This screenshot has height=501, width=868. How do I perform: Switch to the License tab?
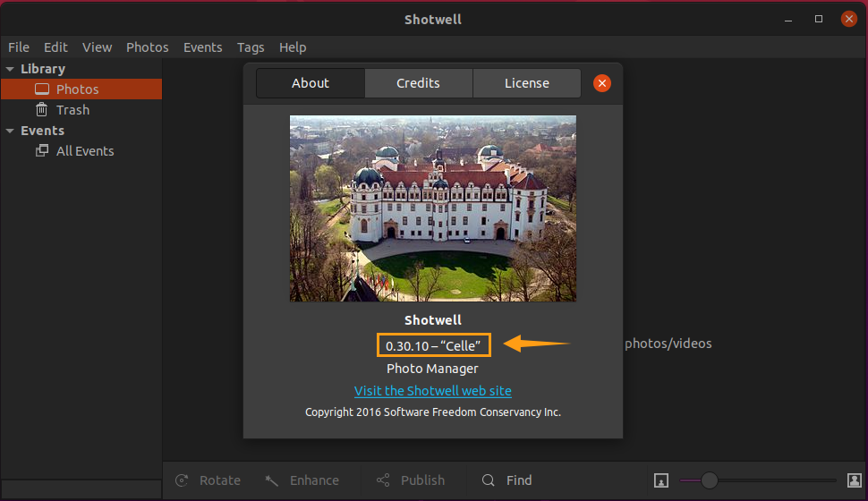(526, 83)
